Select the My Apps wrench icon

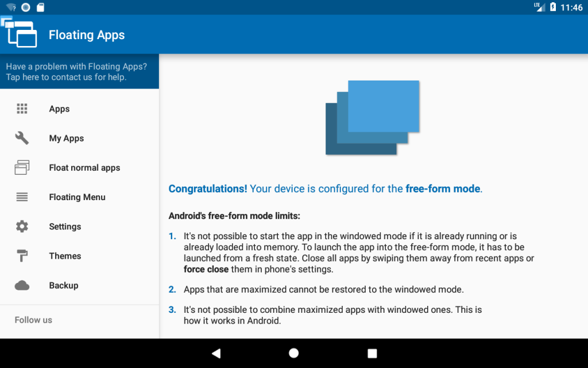pyautogui.click(x=22, y=138)
